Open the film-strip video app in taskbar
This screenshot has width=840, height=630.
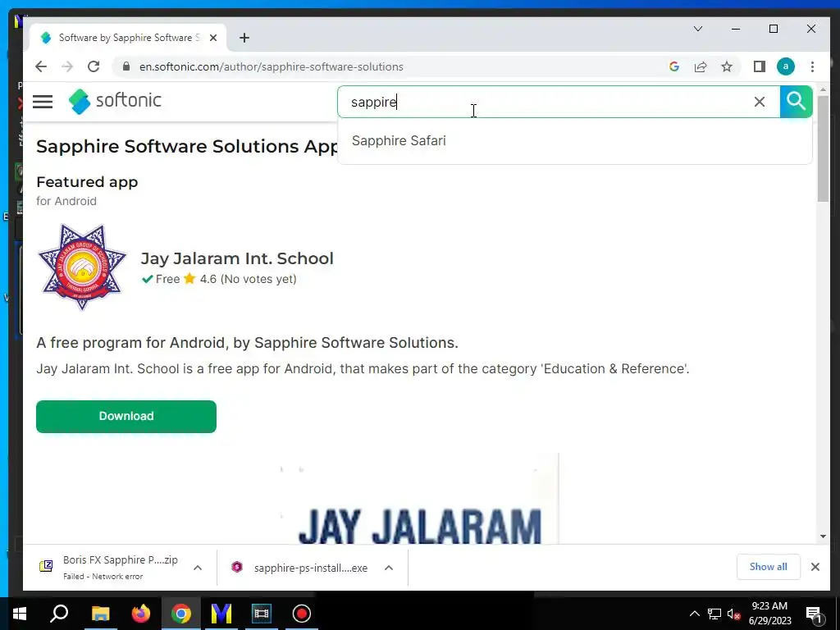pos(262,614)
